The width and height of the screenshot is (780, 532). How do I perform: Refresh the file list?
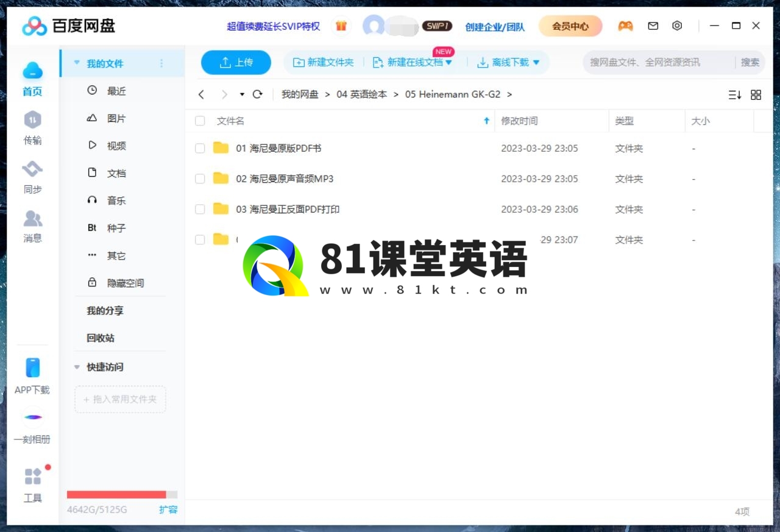coord(257,94)
